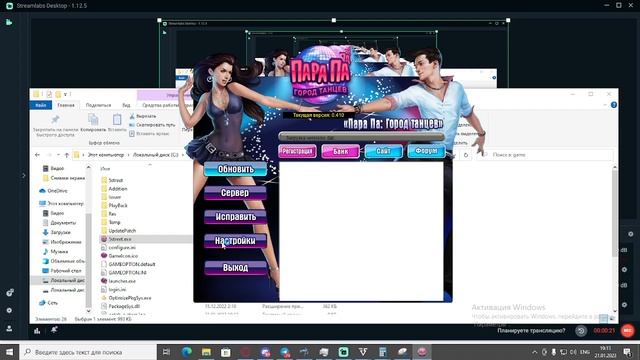Select the GameIcon.ico file
640x360 pixels.
click(120, 256)
